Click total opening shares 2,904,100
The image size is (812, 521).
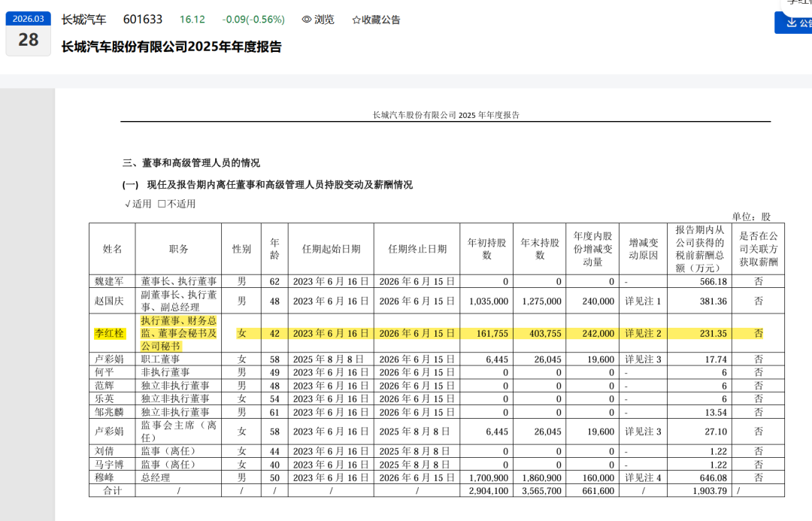(x=489, y=491)
